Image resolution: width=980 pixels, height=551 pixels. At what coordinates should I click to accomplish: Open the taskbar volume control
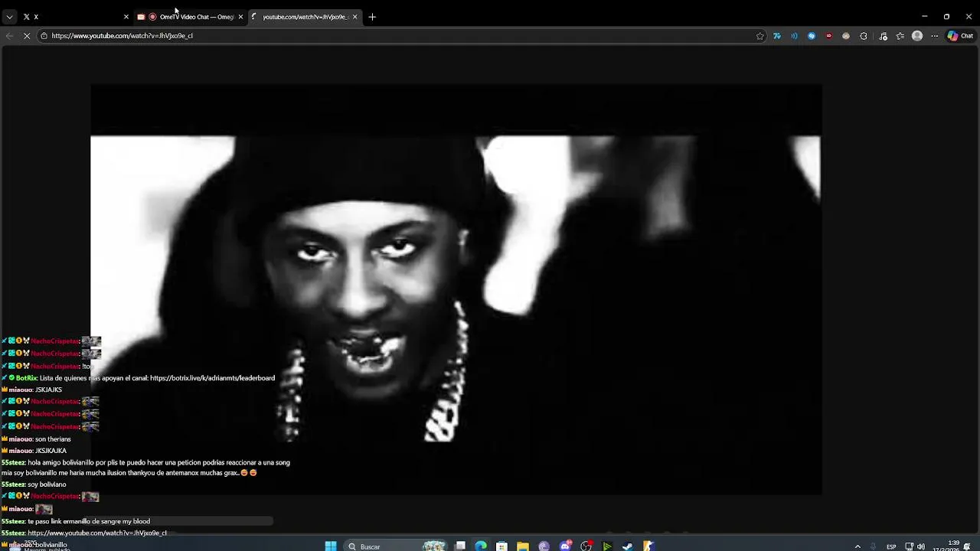point(920,546)
